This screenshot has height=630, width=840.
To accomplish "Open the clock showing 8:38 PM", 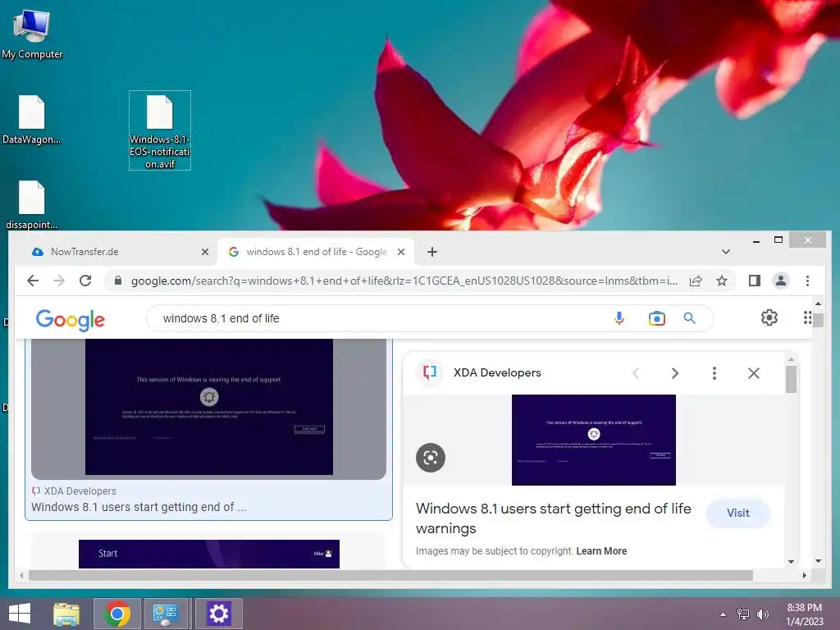I will click(805, 614).
